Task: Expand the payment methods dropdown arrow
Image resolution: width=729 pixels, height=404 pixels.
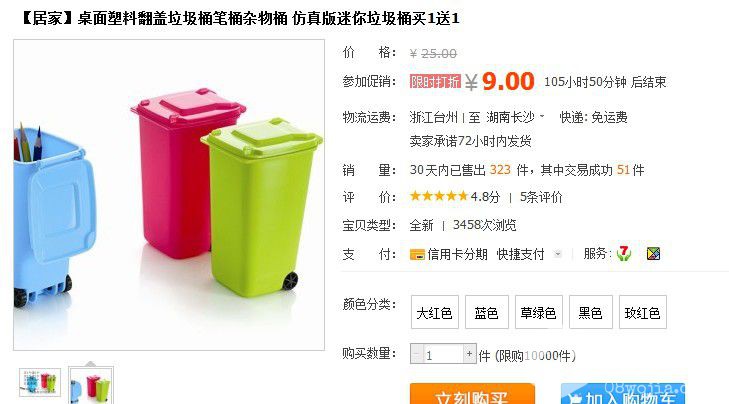Action: (x=558, y=254)
